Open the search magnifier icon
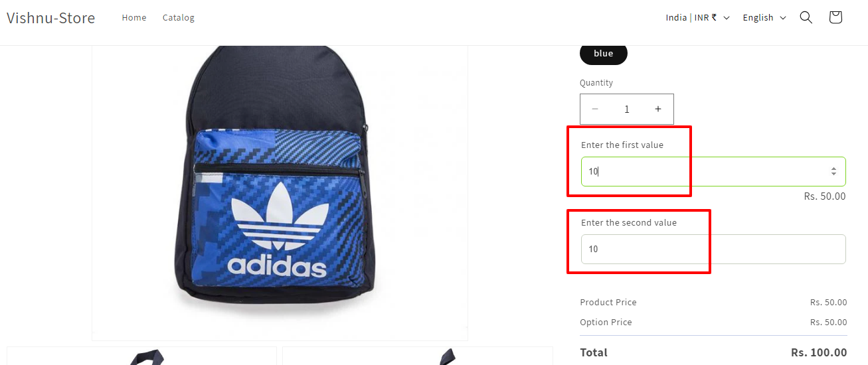This screenshot has height=365, width=868. click(806, 17)
